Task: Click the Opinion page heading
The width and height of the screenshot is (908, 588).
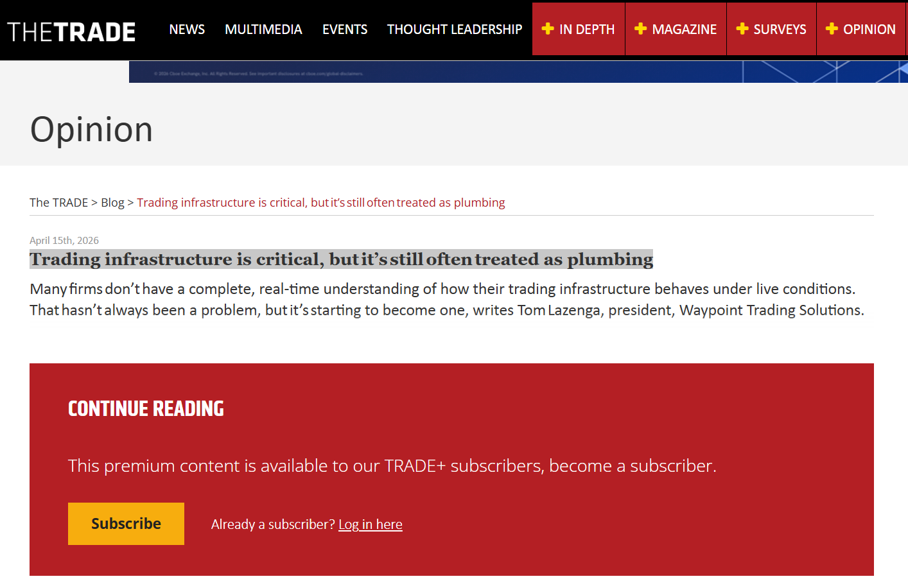Action: (x=92, y=130)
